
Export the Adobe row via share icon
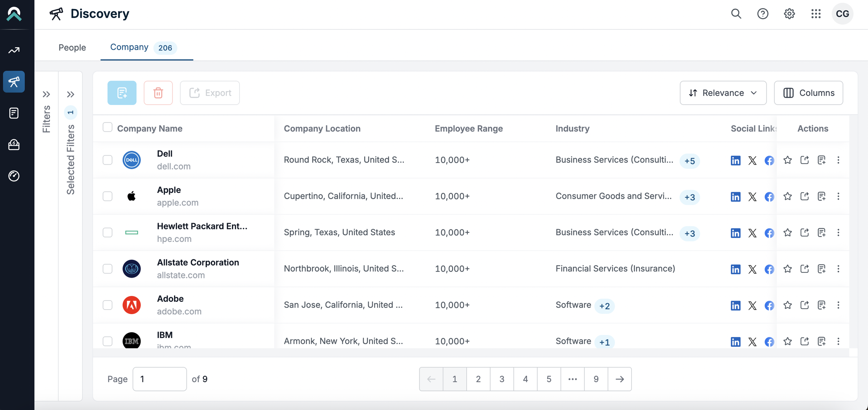[804, 305]
